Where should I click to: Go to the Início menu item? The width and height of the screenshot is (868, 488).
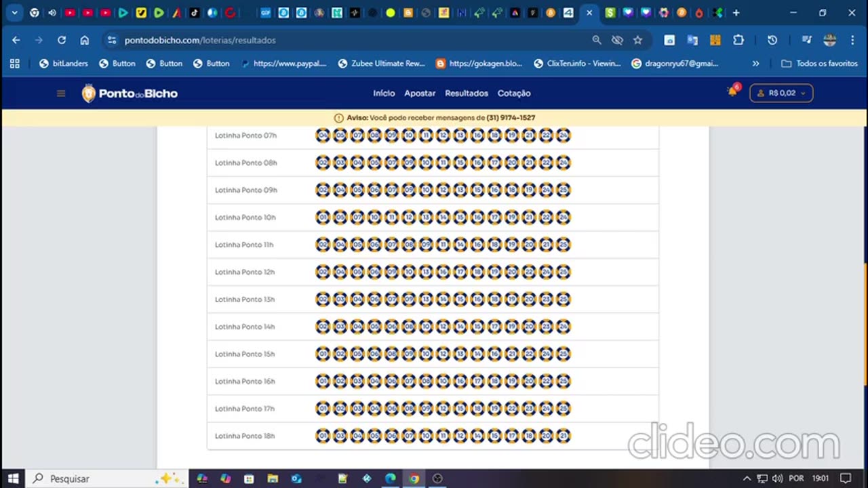pyautogui.click(x=384, y=94)
